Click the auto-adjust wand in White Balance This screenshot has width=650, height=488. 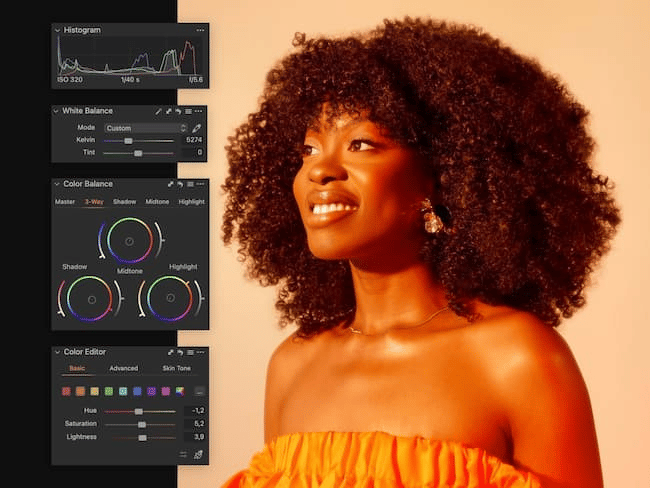(159, 111)
